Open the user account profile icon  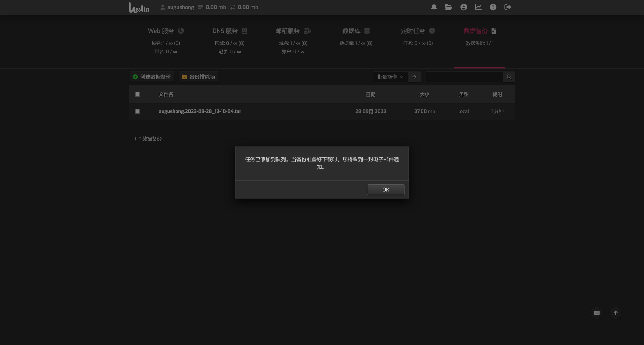tap(463, 7)
